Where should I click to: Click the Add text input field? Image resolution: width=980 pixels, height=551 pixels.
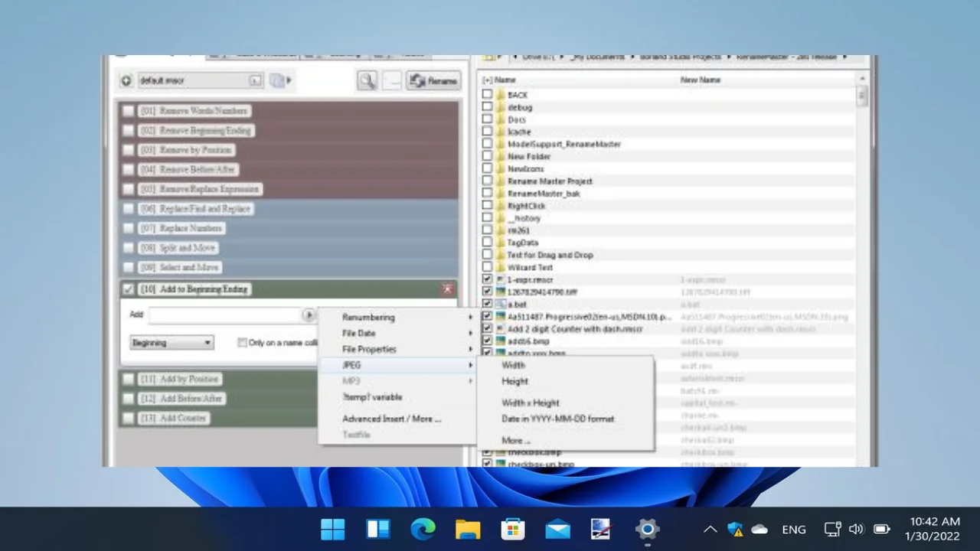click(x=225, y=315)
